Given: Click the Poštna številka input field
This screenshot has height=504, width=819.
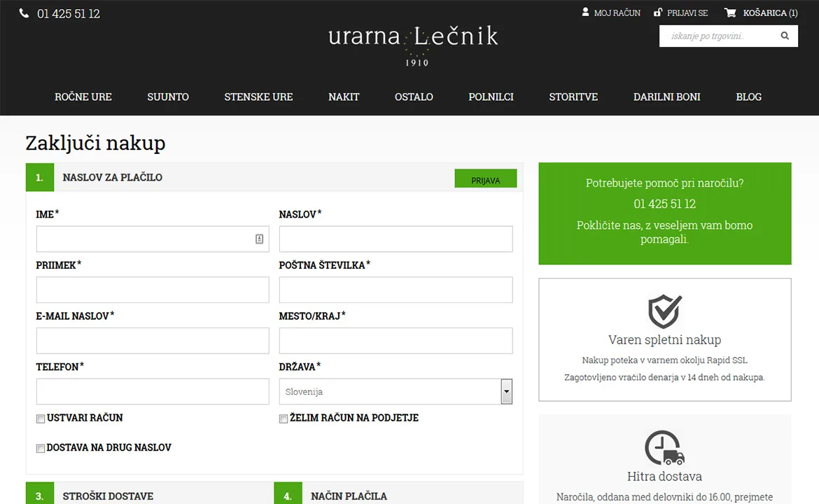Looking at the screenshot, I should tap(396, 290).
